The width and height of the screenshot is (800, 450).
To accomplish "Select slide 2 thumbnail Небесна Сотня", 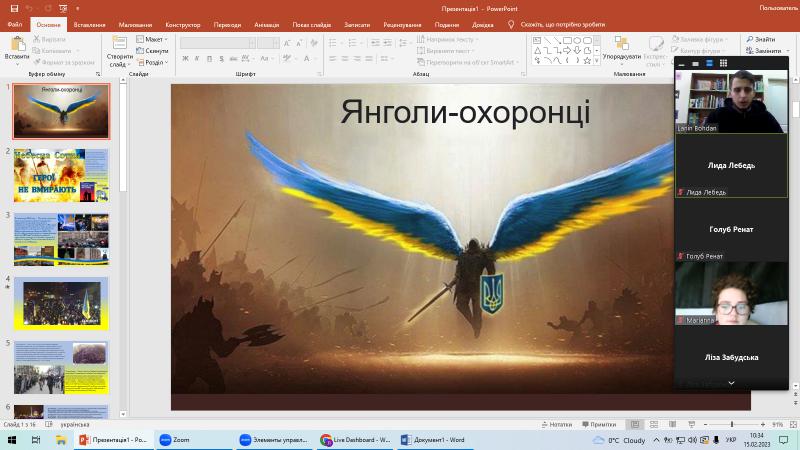I will coord(61,175).
